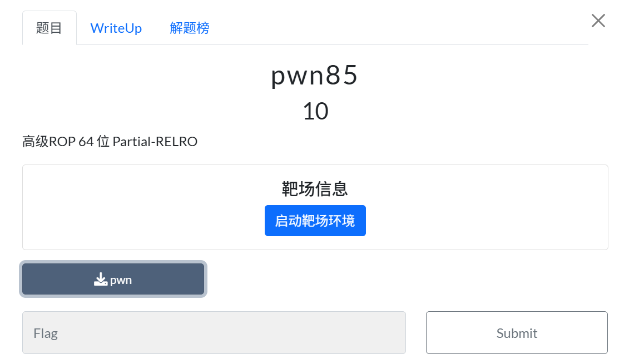Select the 题目 tab
The image size is (644, 364).
point(49,28)
